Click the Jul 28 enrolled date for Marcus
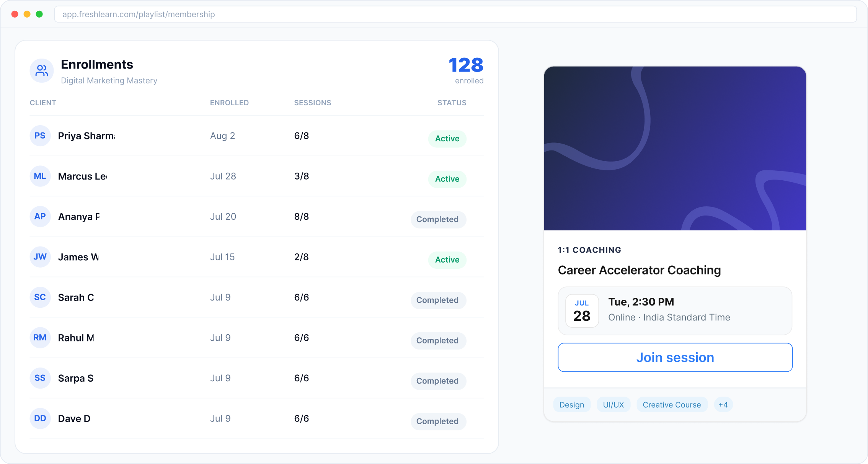The height and width of the screenshot is (464, 868). 223,176
